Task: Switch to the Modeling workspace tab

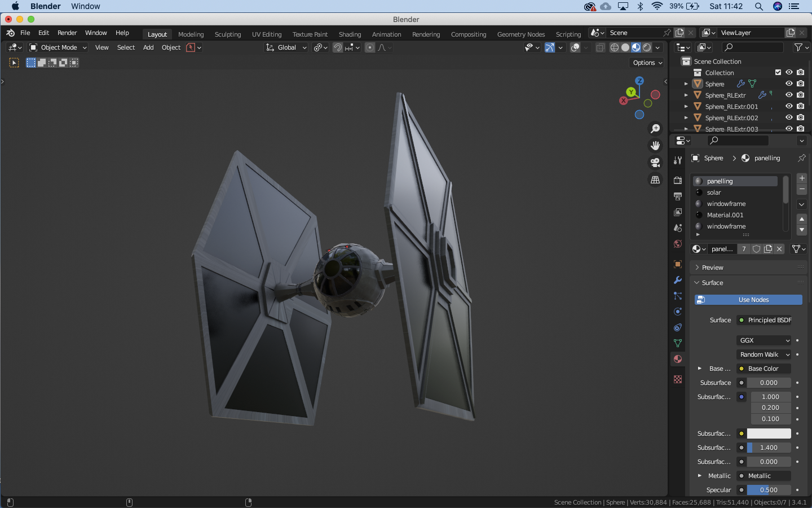Action: coord(191,34)
